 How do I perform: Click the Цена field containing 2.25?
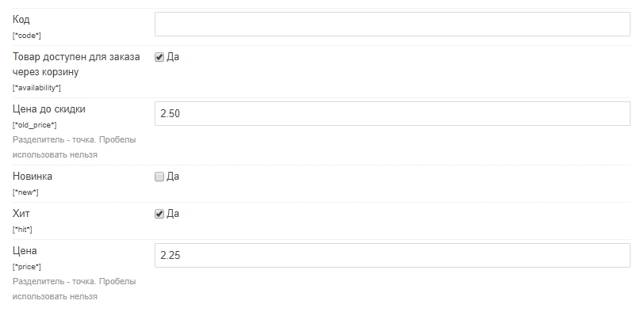(393, 256)
